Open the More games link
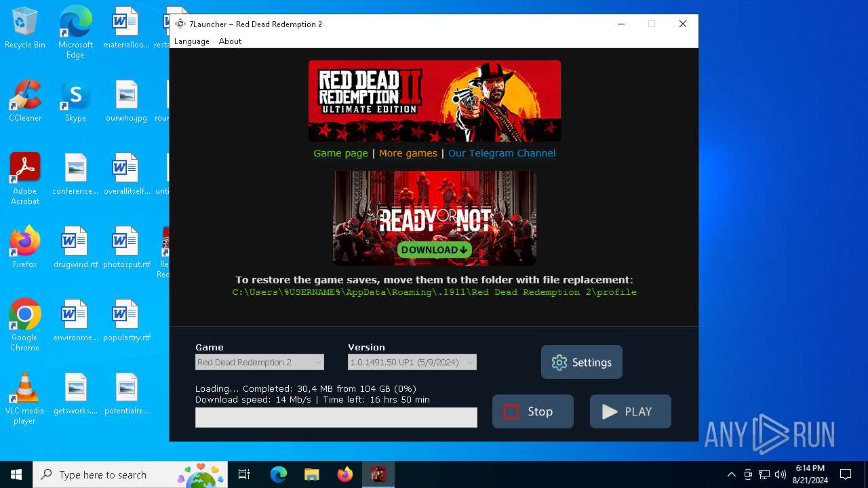 (408, 153)
